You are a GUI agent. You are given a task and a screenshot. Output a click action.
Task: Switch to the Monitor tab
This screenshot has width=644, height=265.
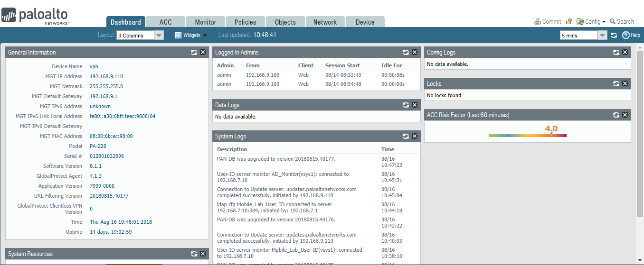coord(205,22)
